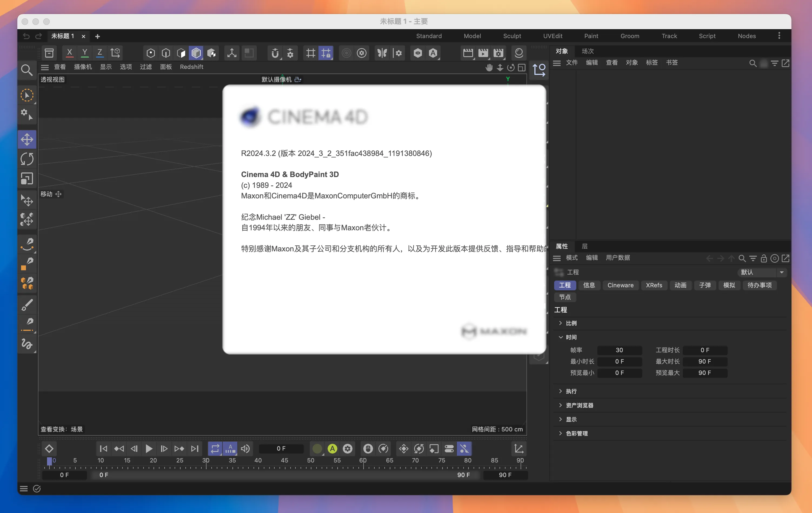Select the Scale tool
812x513 pixels.
(27, 179)
